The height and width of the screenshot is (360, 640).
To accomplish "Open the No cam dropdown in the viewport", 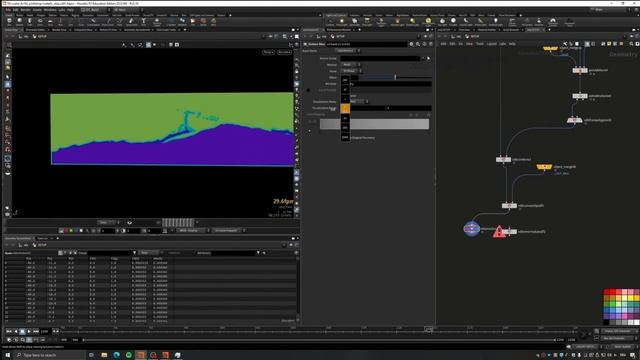I will [284, 52].
